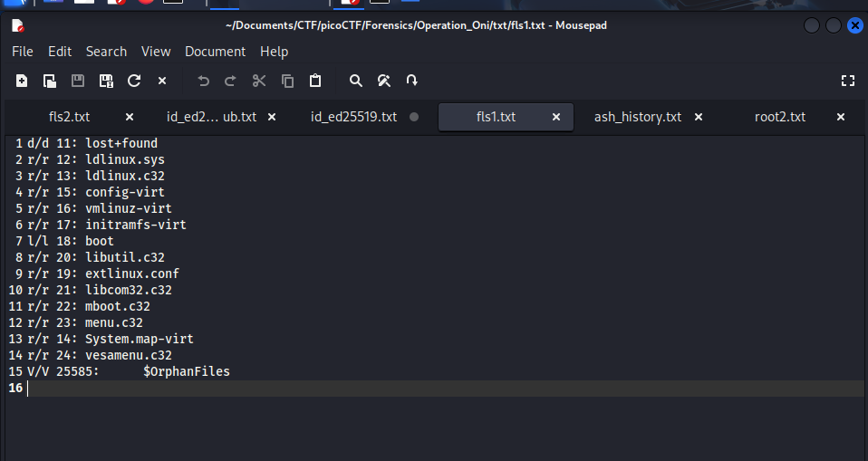
Task: Click the Go To line icon
Action: click(x=412, y=81)
